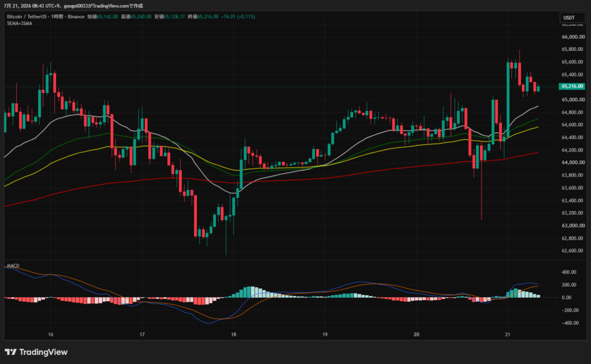This screenshot has width=591, height=364.
Task: Click date 16 on the time axis
Action: (x=51, y=335)
